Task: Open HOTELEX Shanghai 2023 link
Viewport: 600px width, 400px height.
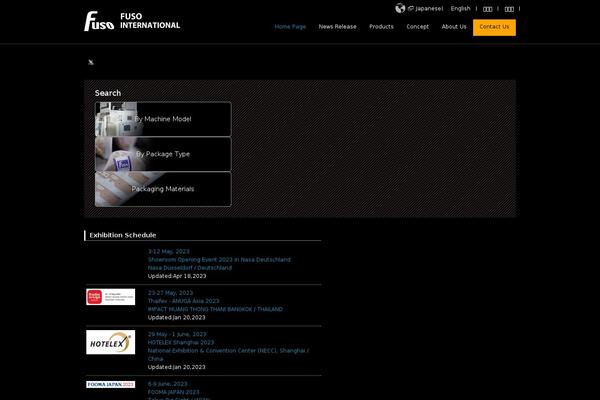Action: tap(181, 342)
